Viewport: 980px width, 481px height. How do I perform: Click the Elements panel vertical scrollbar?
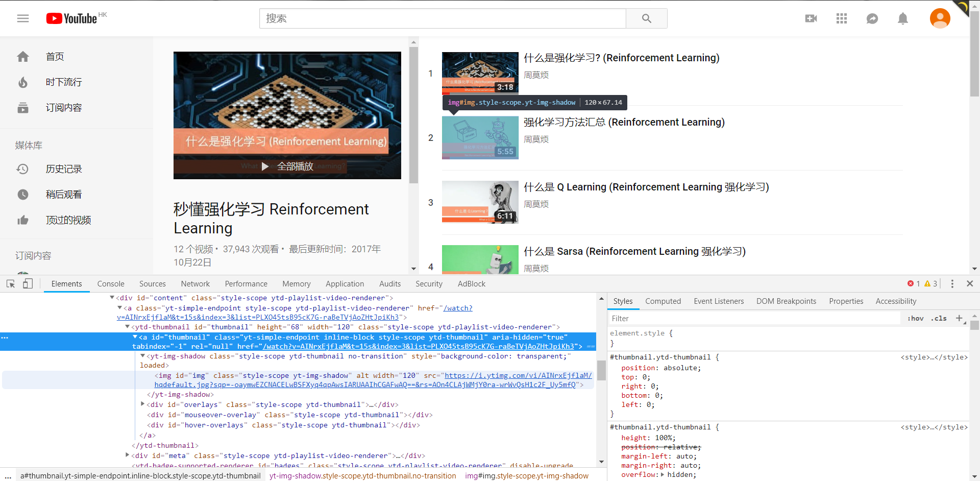coord(601,370)
